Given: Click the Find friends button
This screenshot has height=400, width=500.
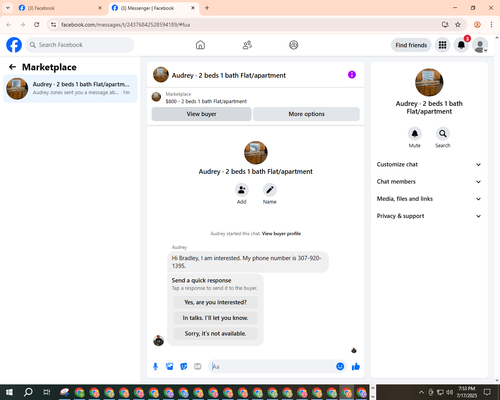Looking at the screenshot, I should 411,45.
